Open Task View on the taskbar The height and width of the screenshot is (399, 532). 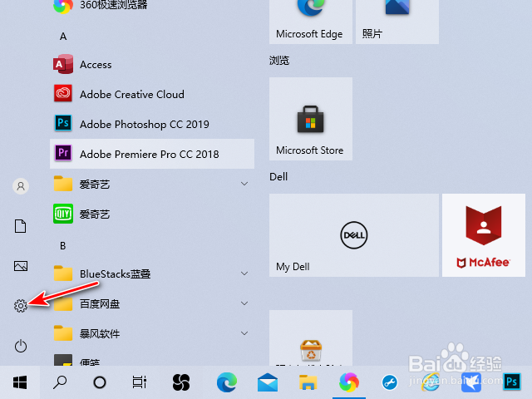pos(140,382)
